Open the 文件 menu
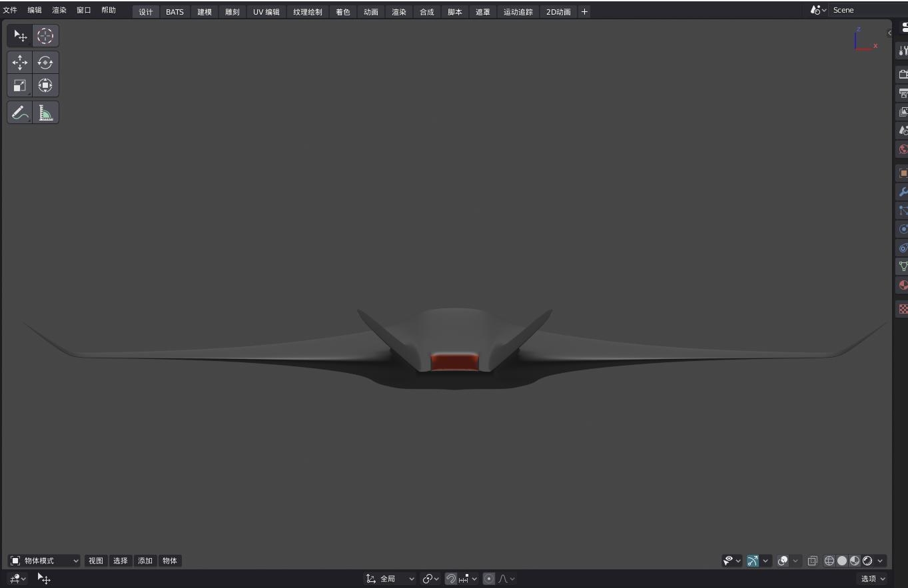 [x=10, y=10]
